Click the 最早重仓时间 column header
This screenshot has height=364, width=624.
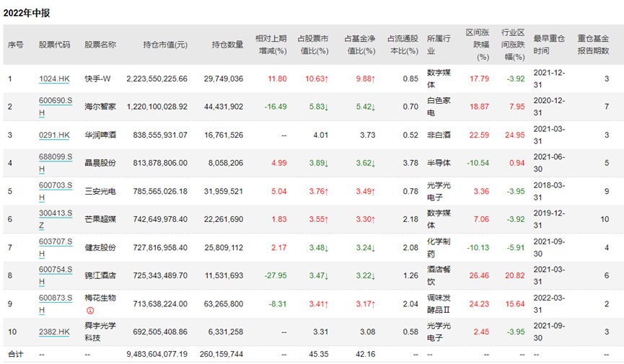[550, 45]
